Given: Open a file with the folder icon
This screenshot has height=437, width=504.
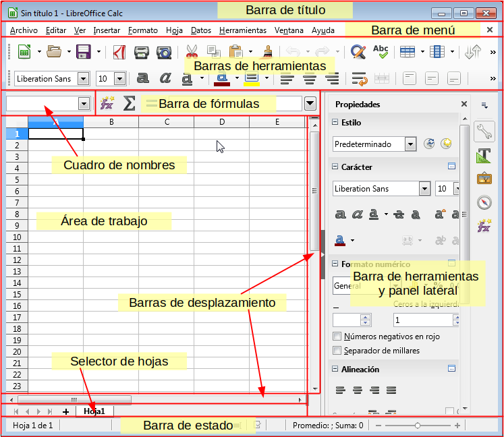Looking at the screenshot, I should pyautogui.click(x=54, y=52).
